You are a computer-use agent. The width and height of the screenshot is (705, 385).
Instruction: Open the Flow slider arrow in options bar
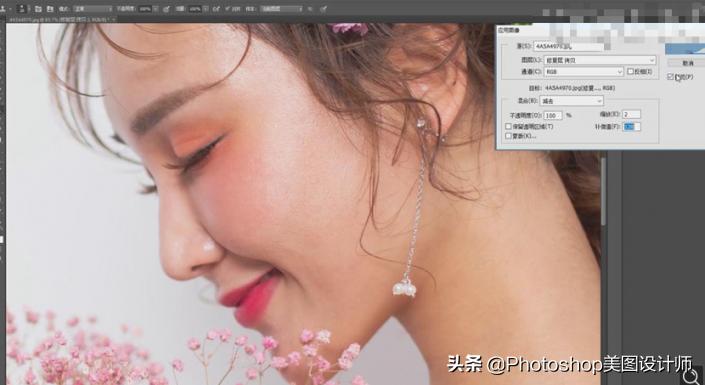click(x=205, y=9)
